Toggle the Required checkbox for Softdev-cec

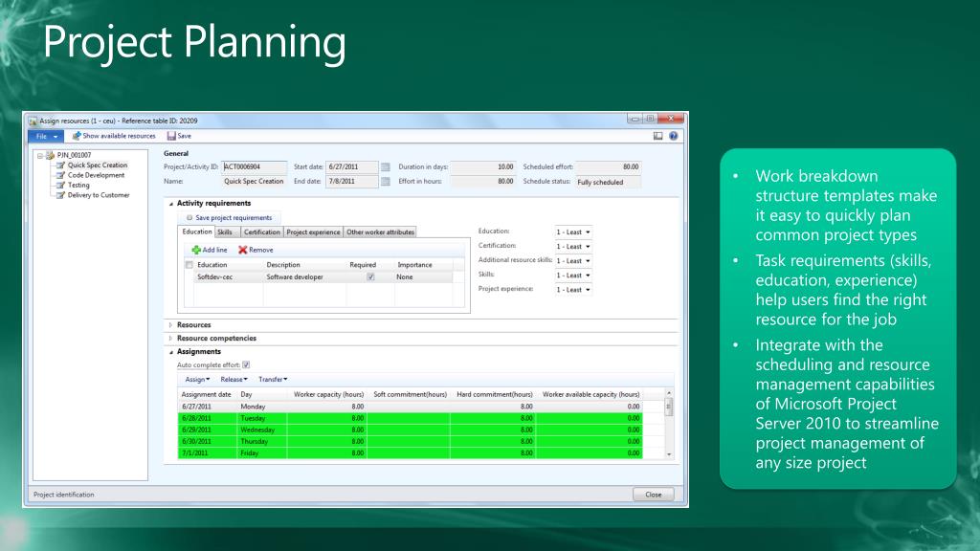pos(370,277)
